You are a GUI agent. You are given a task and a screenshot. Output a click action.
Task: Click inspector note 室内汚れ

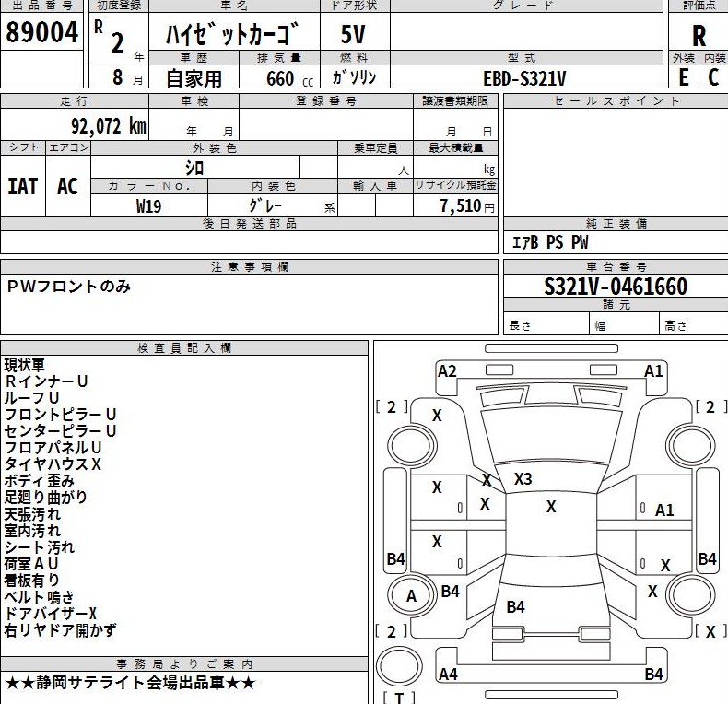click(x=32, y=531)
